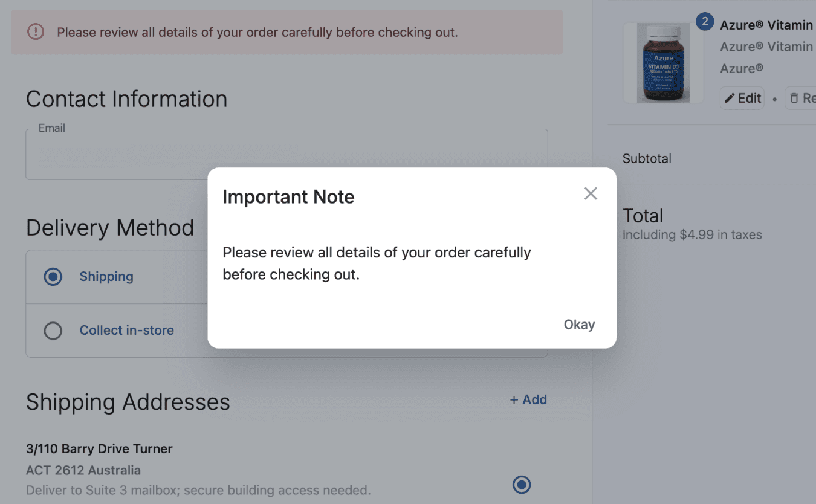Click the Subtotal row label
This screenshot has height=504, width=816.
[647, 159]
